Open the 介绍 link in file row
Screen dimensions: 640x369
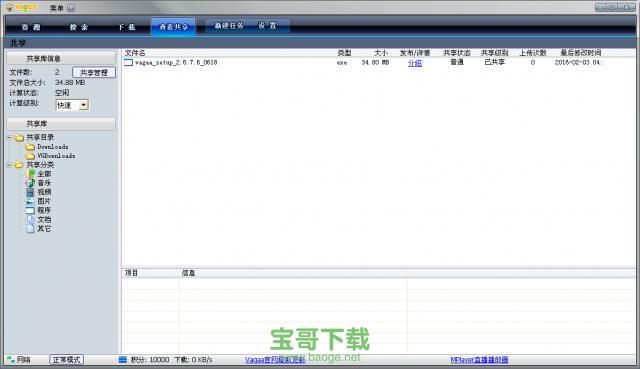[415, 63]
